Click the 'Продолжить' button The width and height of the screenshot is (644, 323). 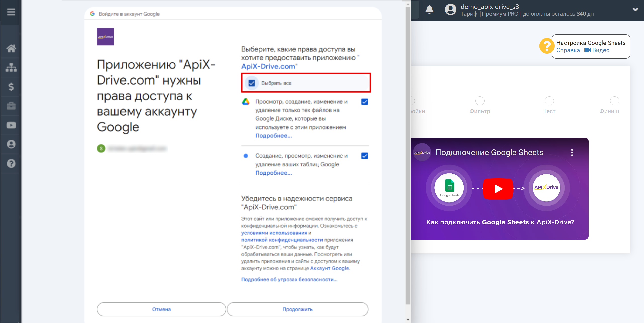pyautogui.click(x=298, y=309)
